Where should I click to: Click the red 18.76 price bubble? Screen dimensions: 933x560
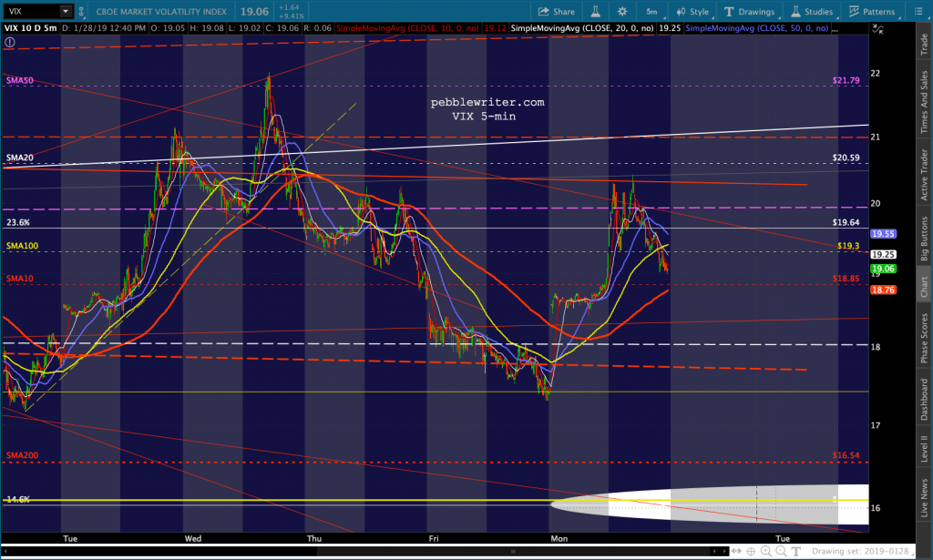click(883, 290)
